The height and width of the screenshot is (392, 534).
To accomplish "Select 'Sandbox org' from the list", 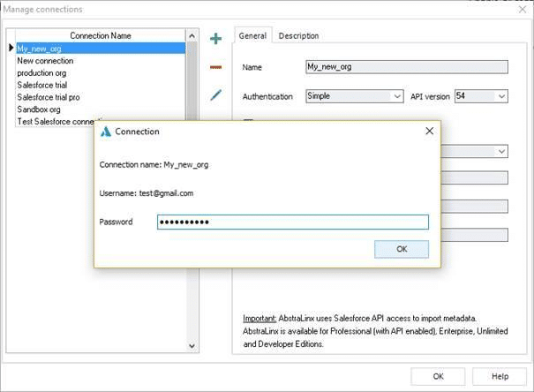I will pyautogui.click(x=39, y=109).
